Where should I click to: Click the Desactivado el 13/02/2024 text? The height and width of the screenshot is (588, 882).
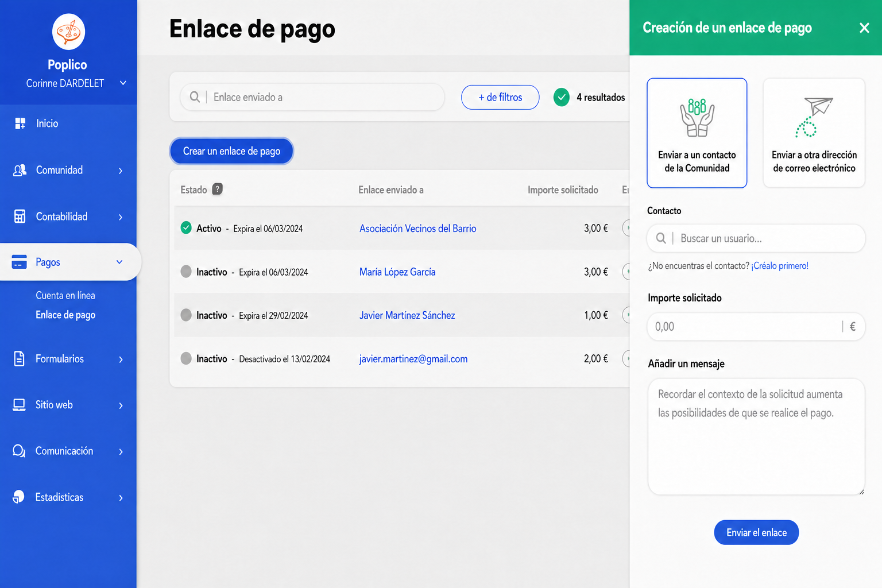point(284,359)
